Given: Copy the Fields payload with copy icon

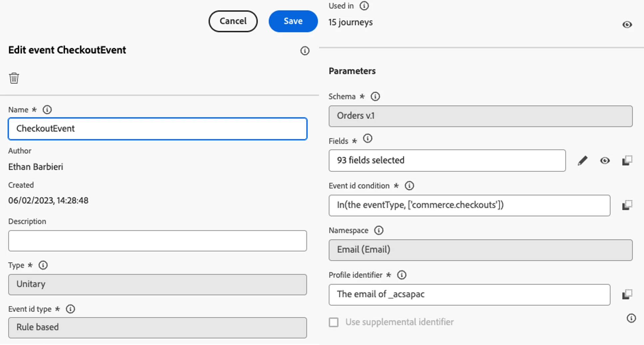Looking at the screenshot, I should [627, 161].
